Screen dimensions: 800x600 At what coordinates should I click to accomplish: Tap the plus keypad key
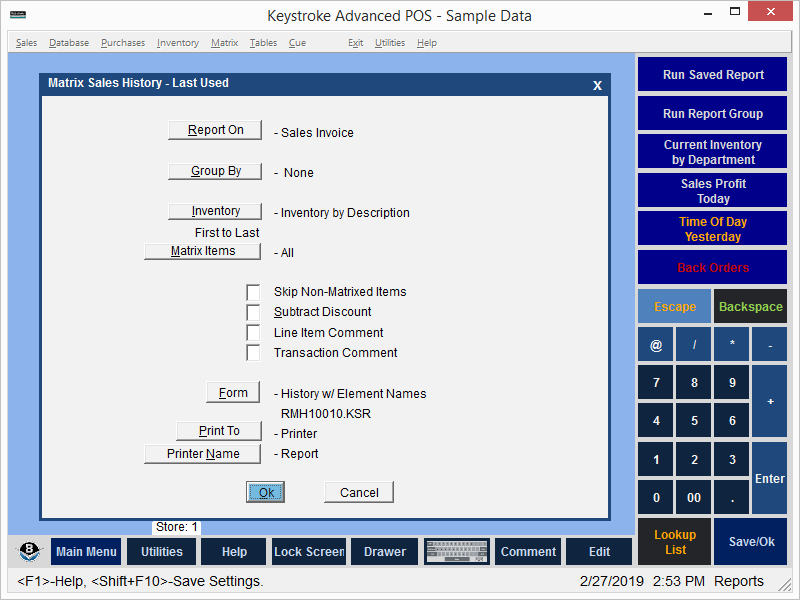click(x=770, y=402)
